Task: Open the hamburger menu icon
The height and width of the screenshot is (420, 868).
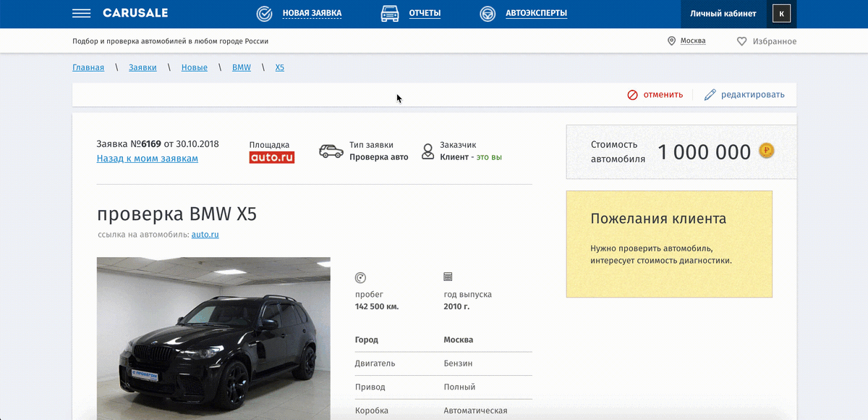Action: (x=82, y=14)
